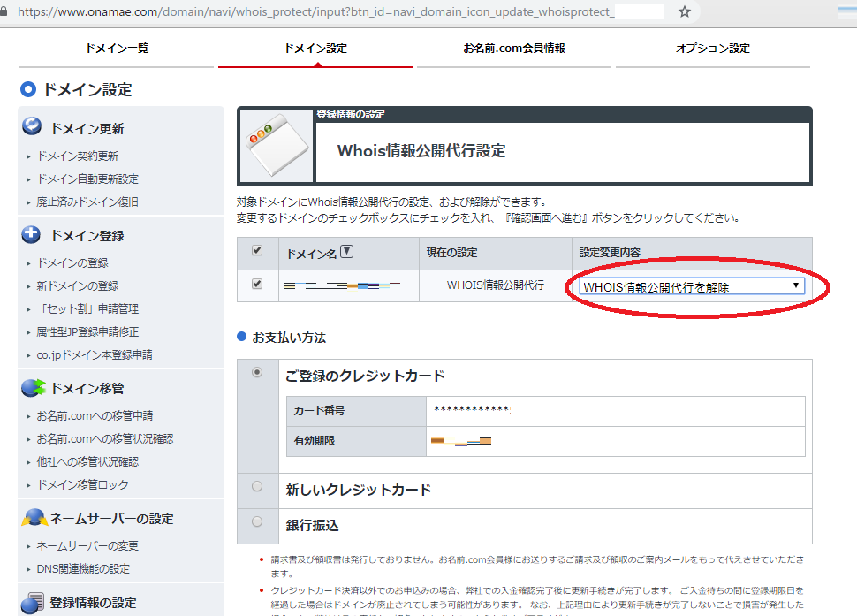Open the オプション設定 tab
Image resolution: width=857 pixels, height=616 pixels.
712,49
